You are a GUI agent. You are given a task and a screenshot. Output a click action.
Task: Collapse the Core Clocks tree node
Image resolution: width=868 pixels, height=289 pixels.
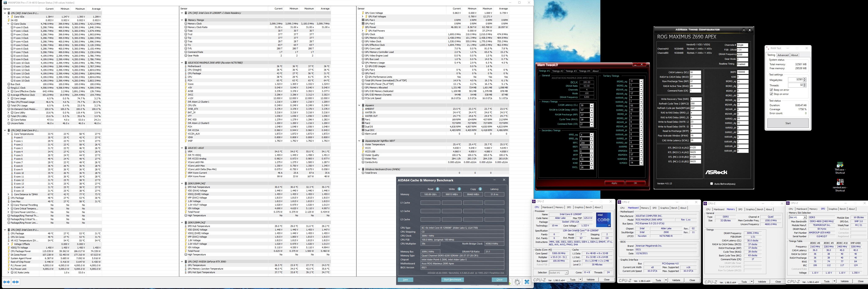tap(8, 24)
